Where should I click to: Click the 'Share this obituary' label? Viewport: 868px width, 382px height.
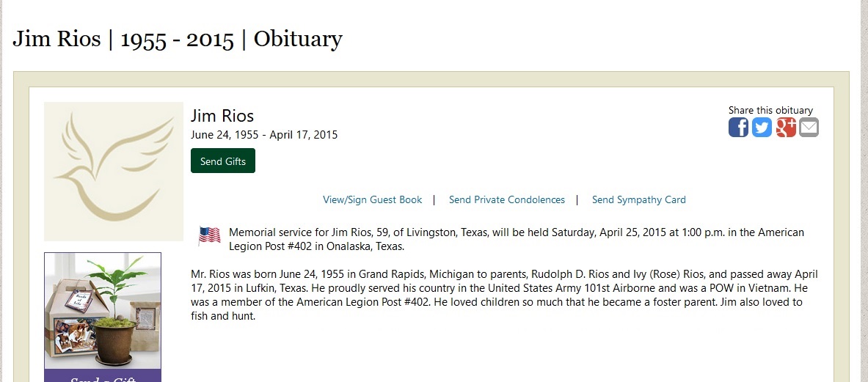(770, 110)
